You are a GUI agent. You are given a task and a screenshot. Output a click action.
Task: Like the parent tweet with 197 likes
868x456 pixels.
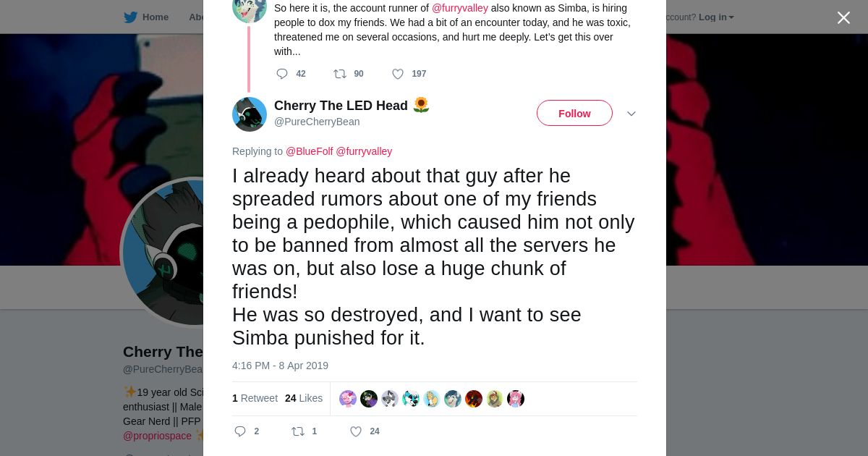click(398, 74)
